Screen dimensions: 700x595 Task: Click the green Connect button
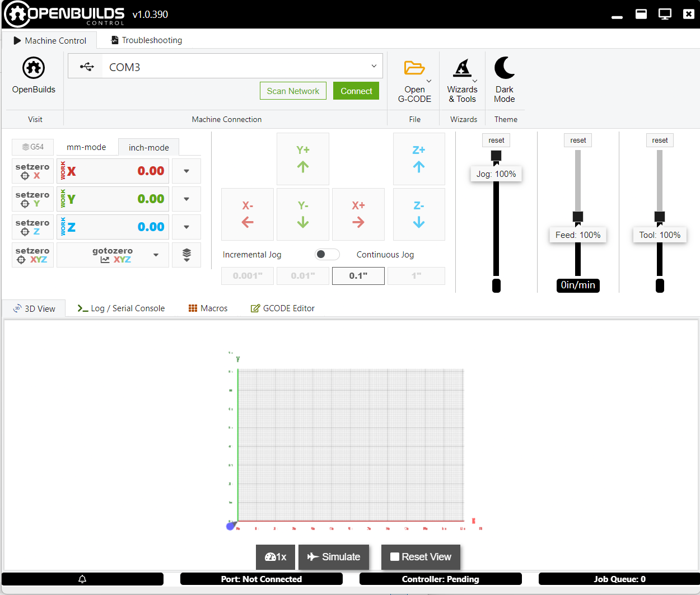[356, 91]
